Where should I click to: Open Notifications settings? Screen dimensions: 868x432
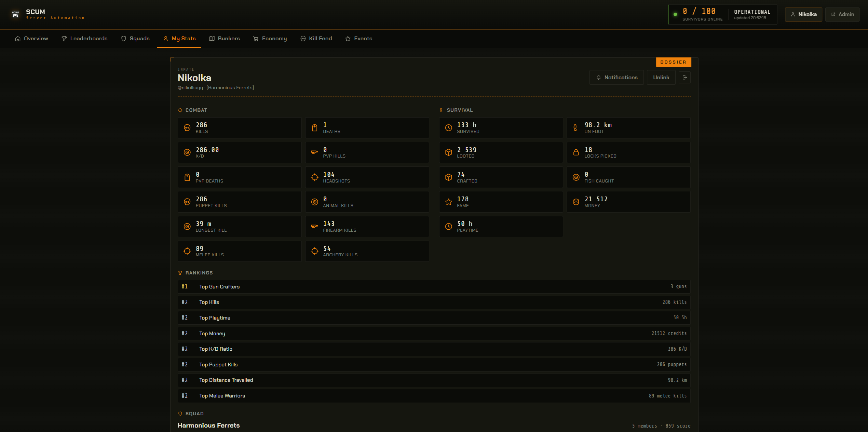616,78
